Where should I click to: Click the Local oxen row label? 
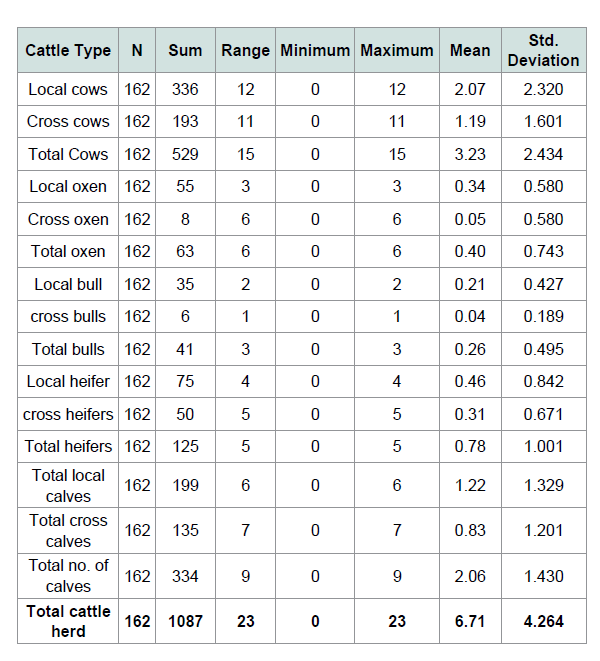(x=68, y=186)
